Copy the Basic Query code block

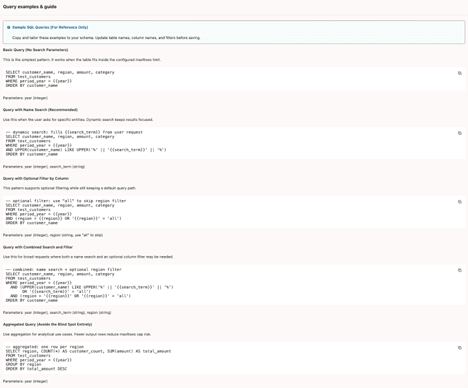coord(460,73)
